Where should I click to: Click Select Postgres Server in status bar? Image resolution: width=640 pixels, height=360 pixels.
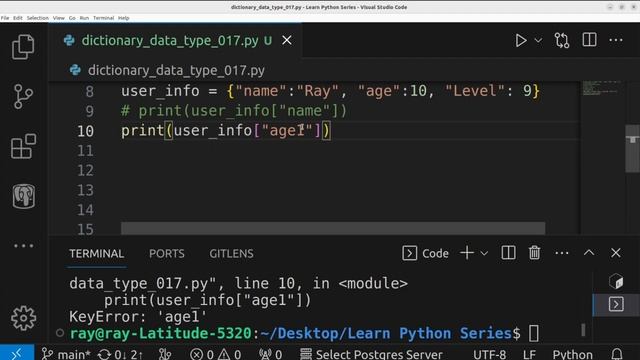(x=371, y=354)
